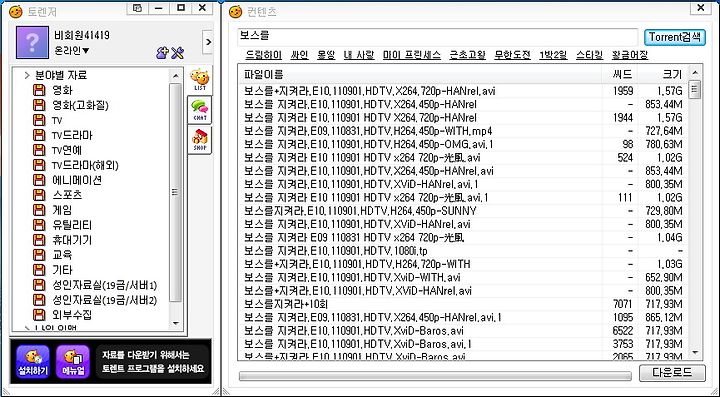Click the disk icon beside 게임
The image size is (720, 397).
click(39, 210)
